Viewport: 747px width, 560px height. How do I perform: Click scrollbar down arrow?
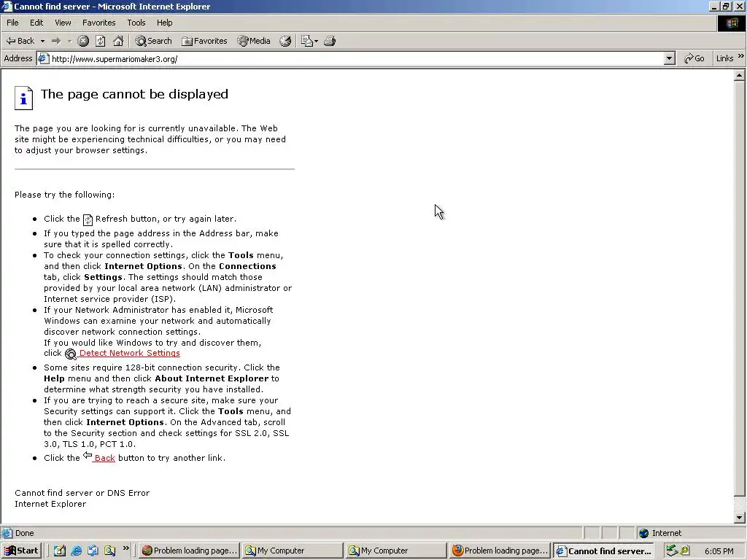[739, 518]
